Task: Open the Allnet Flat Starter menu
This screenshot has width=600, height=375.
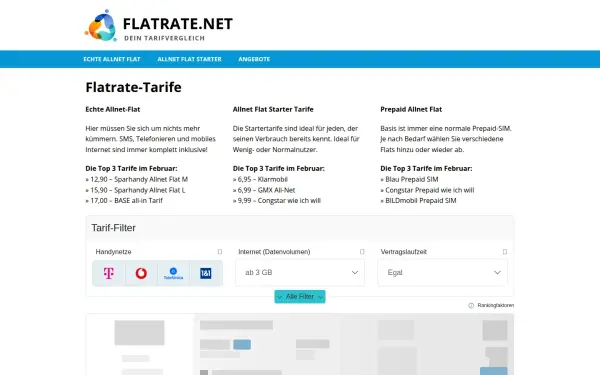Action: [x=189, y=59]
